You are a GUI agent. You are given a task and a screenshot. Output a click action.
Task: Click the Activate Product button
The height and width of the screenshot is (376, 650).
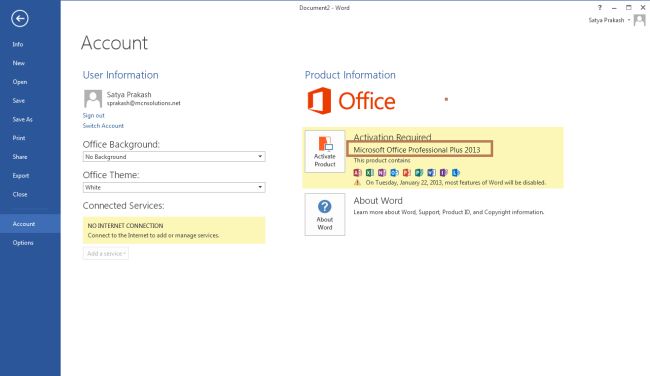[x=325, y=151]
